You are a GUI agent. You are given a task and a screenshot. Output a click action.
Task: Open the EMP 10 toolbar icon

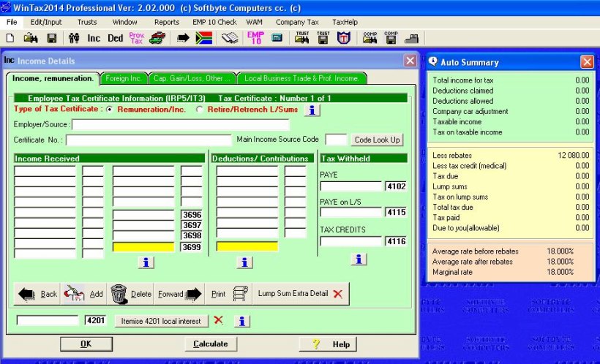point(255,38)
